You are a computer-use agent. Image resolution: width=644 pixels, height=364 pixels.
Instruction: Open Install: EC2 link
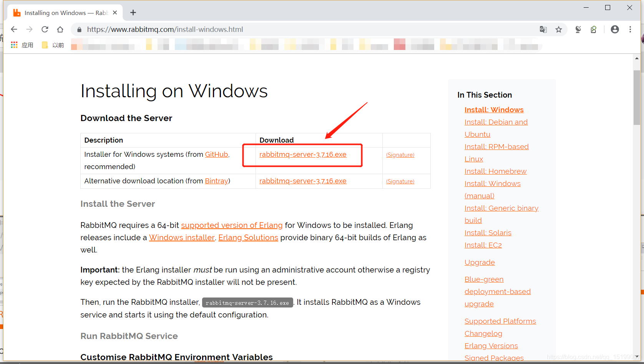[x=483, y=245]
